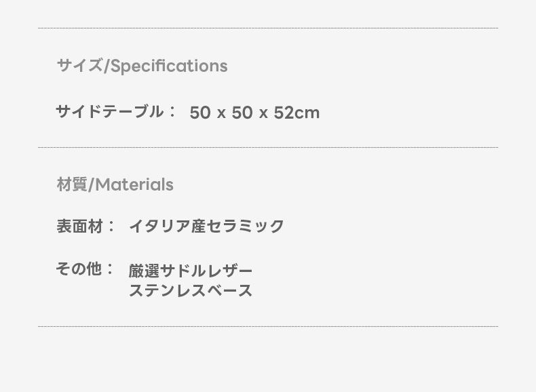
Task: Click the colon after サイドテーブル
Action: (x=172, y=112)
